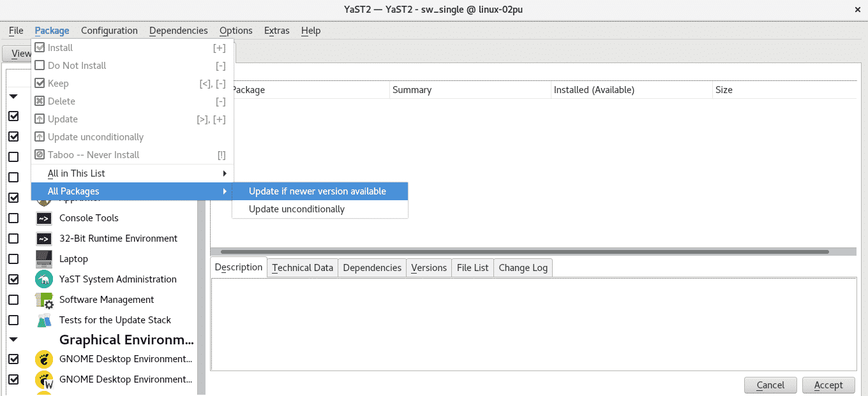This screenshot has width=868, height=396.
Task: Click the Cancel button
Action: (770, 385)
